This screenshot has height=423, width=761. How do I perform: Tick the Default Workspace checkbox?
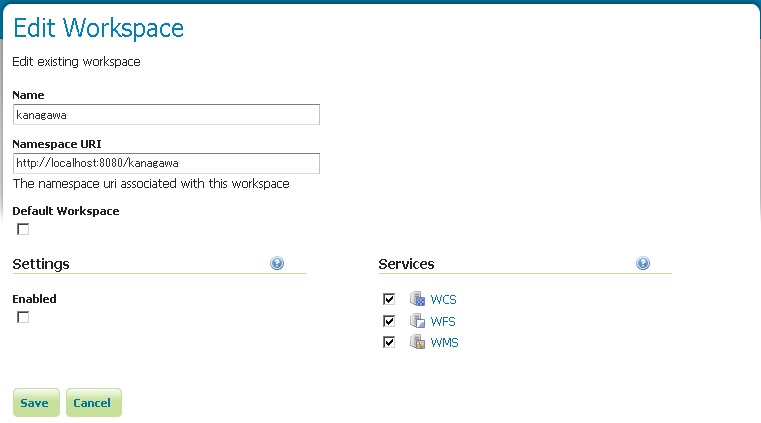(23, 229)
